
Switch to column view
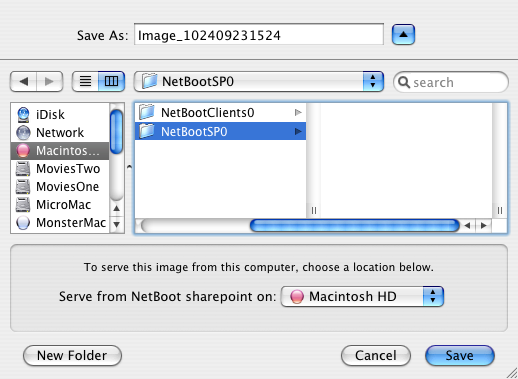pyautogui.click(x=111, y=81)
